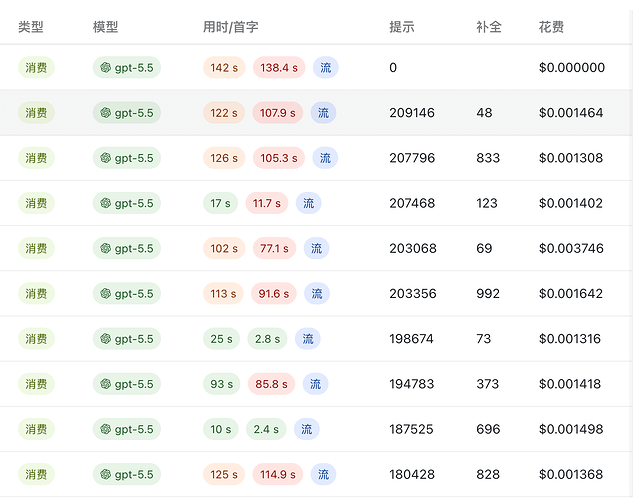
Task: Click the 25 s duration badge
Action: pos(221,339)
